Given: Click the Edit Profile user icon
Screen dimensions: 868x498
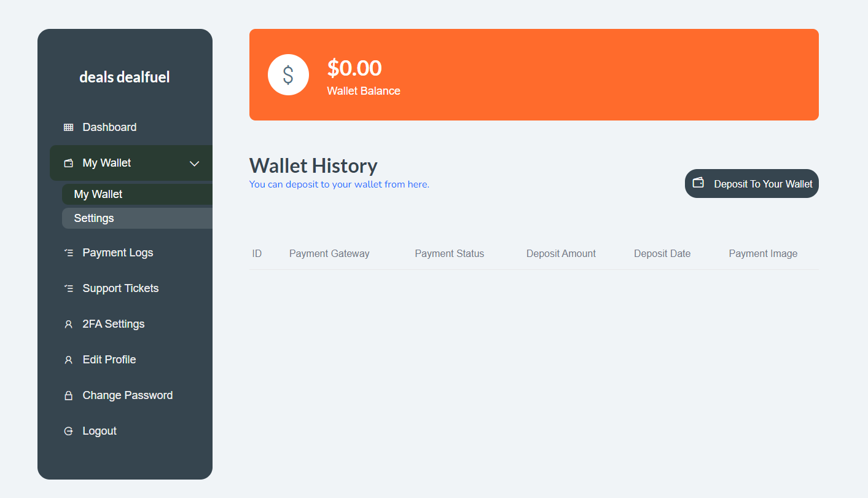Looking at the screenshot, I should tap(68, 359).
